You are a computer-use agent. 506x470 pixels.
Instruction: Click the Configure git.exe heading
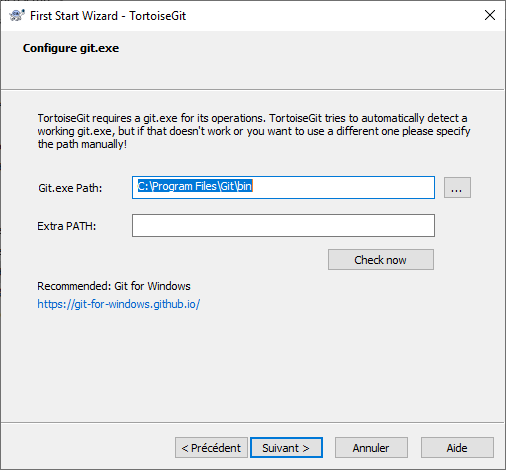click(71, 48)
